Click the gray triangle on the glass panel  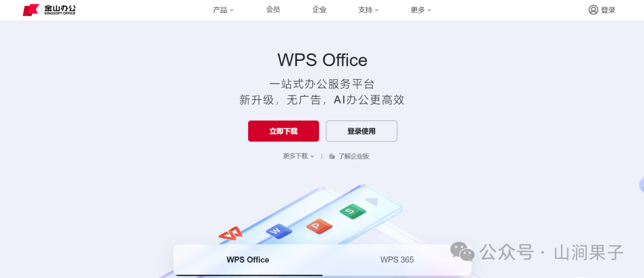tap(371, 201)
